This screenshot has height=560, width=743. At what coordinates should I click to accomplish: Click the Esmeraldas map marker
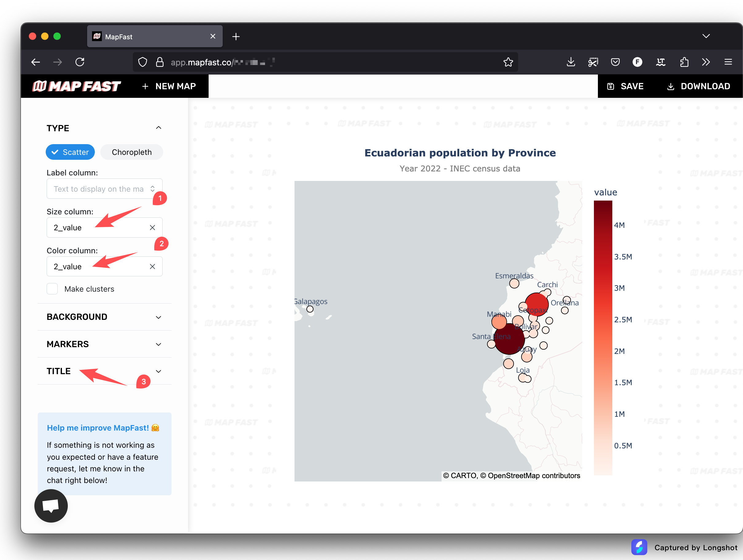(x=514, y=283)
